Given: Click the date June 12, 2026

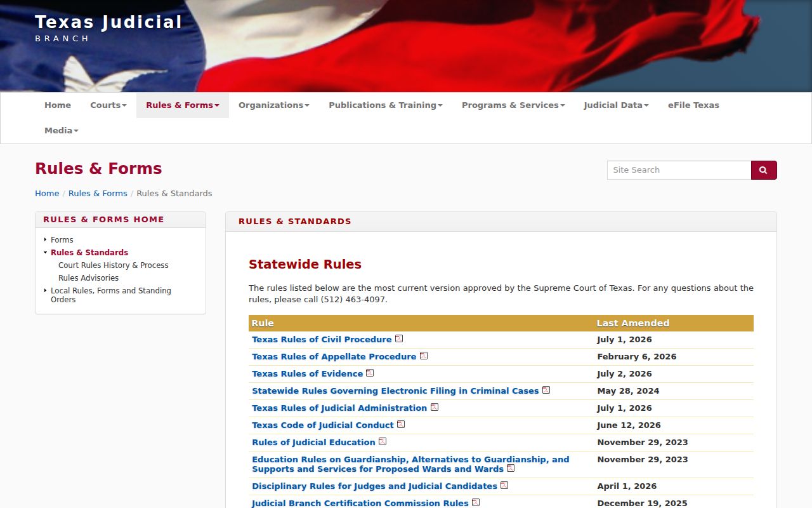Looking at the screenshot, I should 629,425.
